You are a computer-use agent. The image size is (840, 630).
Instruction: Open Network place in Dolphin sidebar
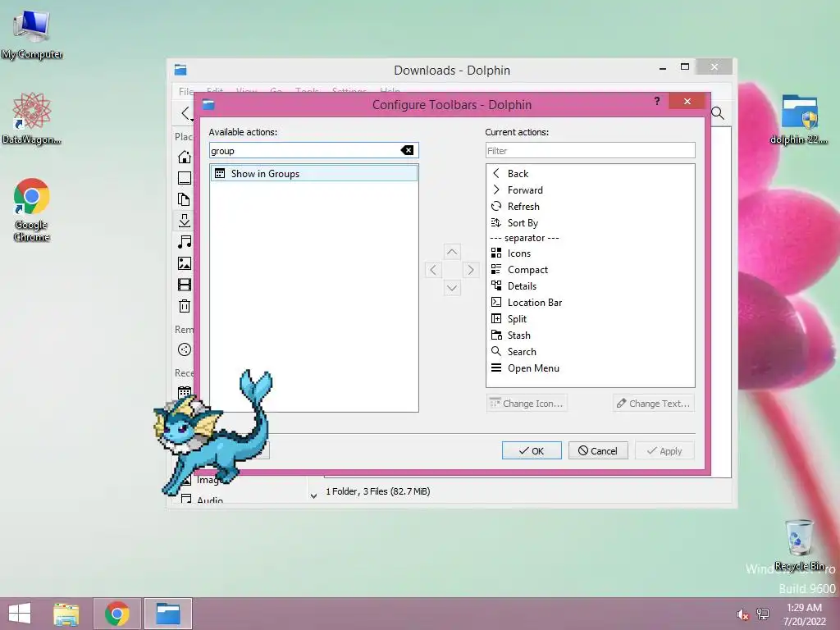coord(185,349)
